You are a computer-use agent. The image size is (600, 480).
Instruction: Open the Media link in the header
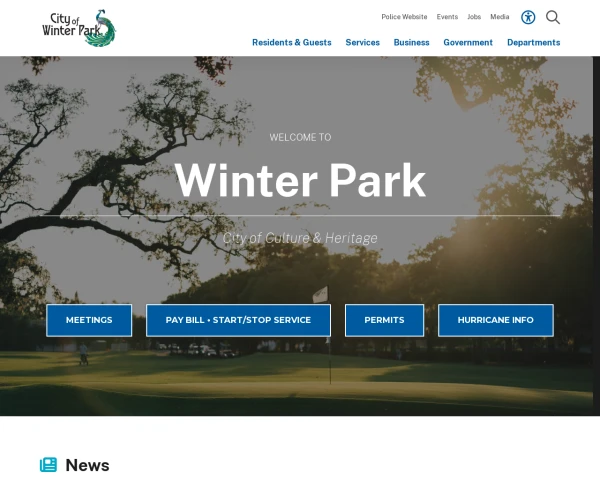pyautogui.click(x=500, y=17)
